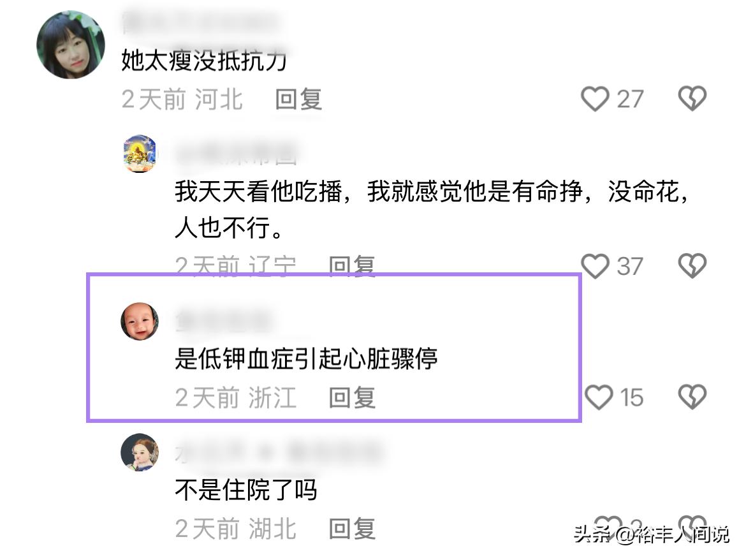The width and height of the screenshot is (746, 560).
Task: Like the 辽宁 comment with 37 likes
Action: pyautogui.click(x=595, y=265)
